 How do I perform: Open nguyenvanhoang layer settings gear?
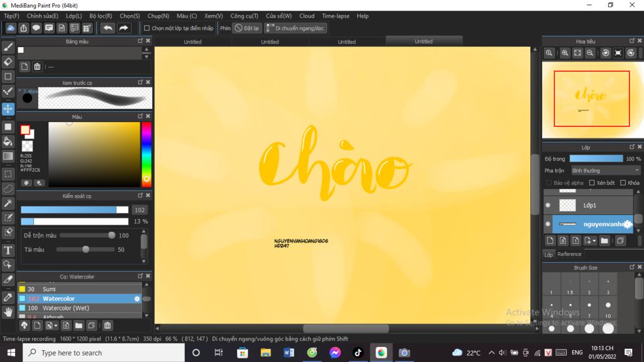click(628, 224)
